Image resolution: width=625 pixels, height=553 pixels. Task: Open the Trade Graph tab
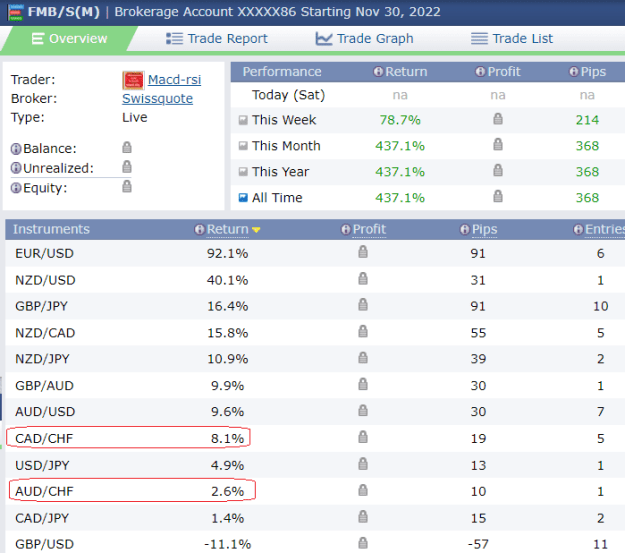coord(364,39)
